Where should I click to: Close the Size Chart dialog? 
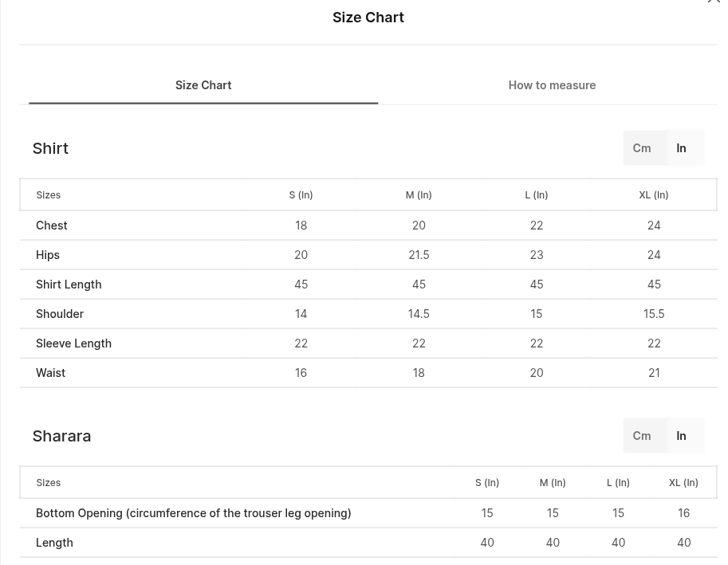(714, 1)
